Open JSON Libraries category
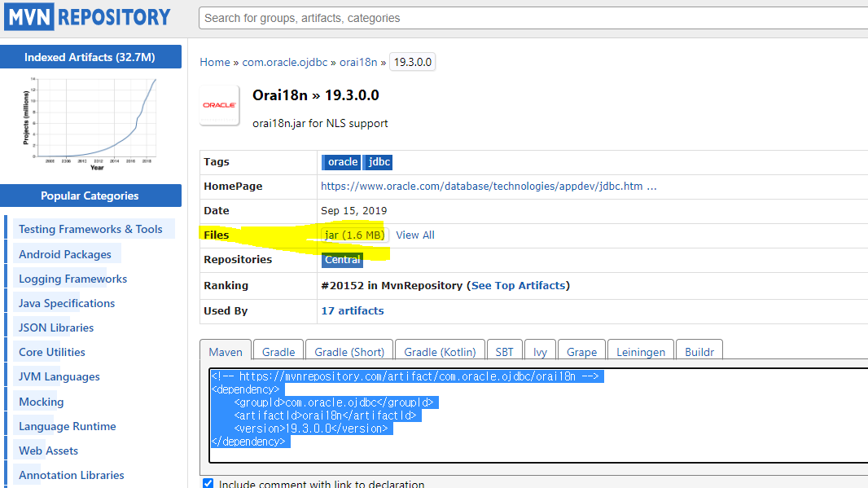Viewport: 868px width, 488px height. point(56,328)
